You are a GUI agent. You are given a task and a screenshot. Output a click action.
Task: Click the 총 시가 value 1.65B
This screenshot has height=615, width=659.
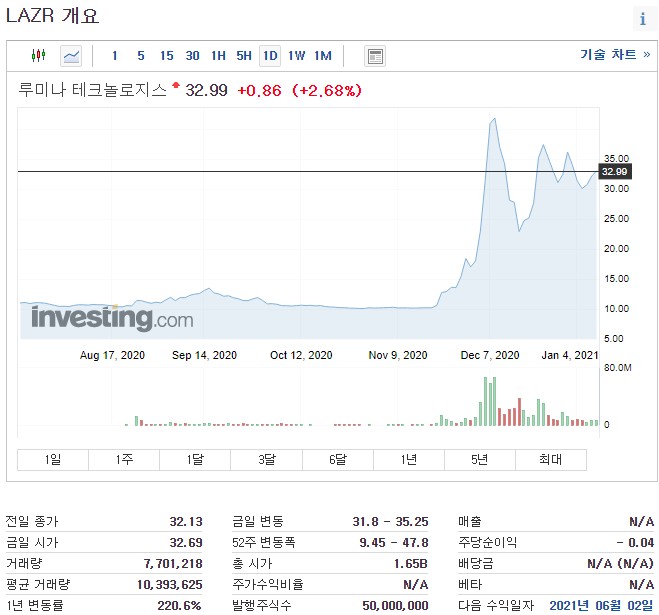[411, 564]
